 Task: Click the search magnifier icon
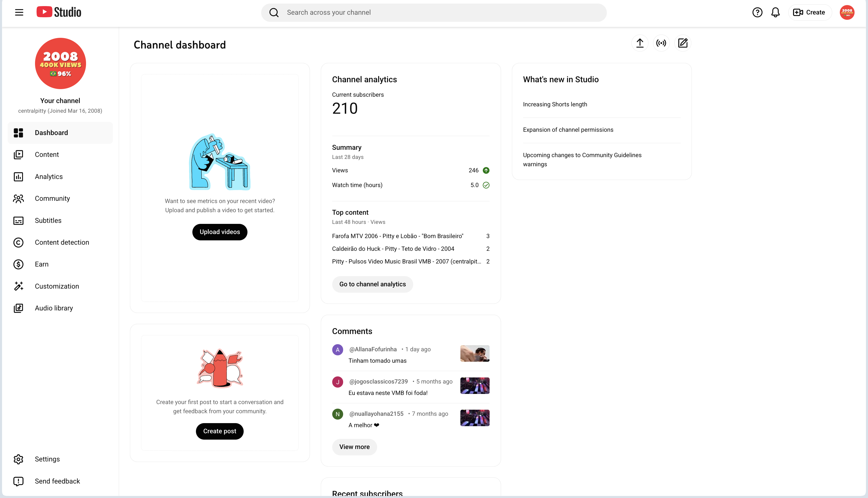pos(274,13)
